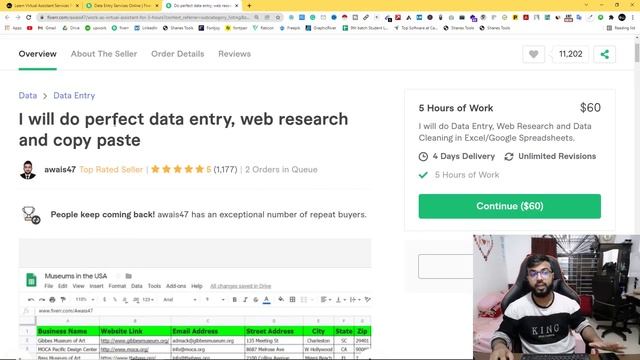Open the fiverr bookmark

point(120,28)
